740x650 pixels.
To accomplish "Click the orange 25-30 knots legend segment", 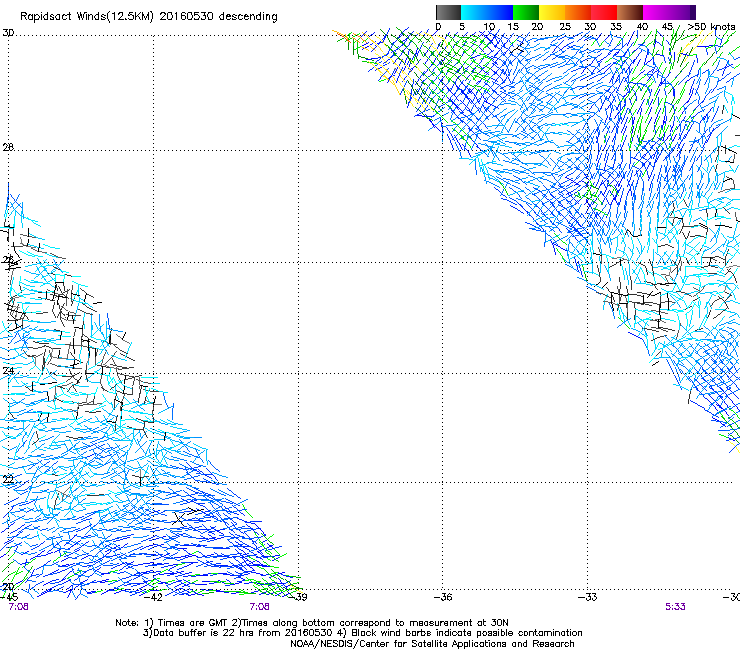I will pos(578,12).
